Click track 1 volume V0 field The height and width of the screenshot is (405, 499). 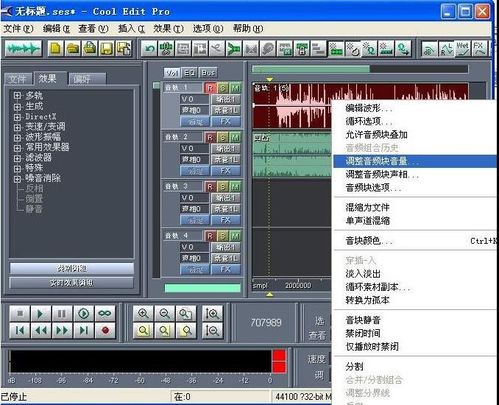point(194,99)
